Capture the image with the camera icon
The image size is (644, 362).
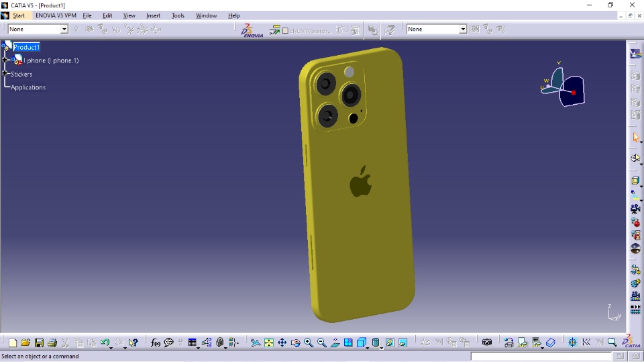487,343
